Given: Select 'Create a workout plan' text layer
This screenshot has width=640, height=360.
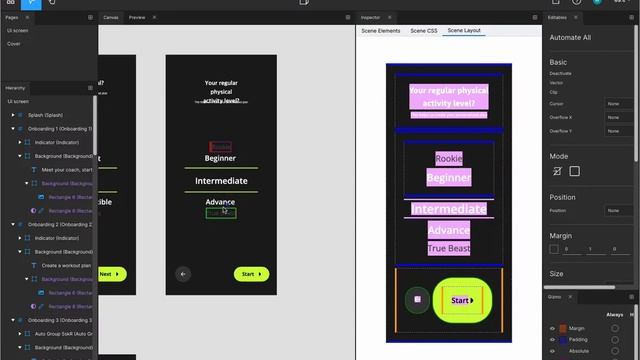Looking at the screenshot, I should [66, 265].
